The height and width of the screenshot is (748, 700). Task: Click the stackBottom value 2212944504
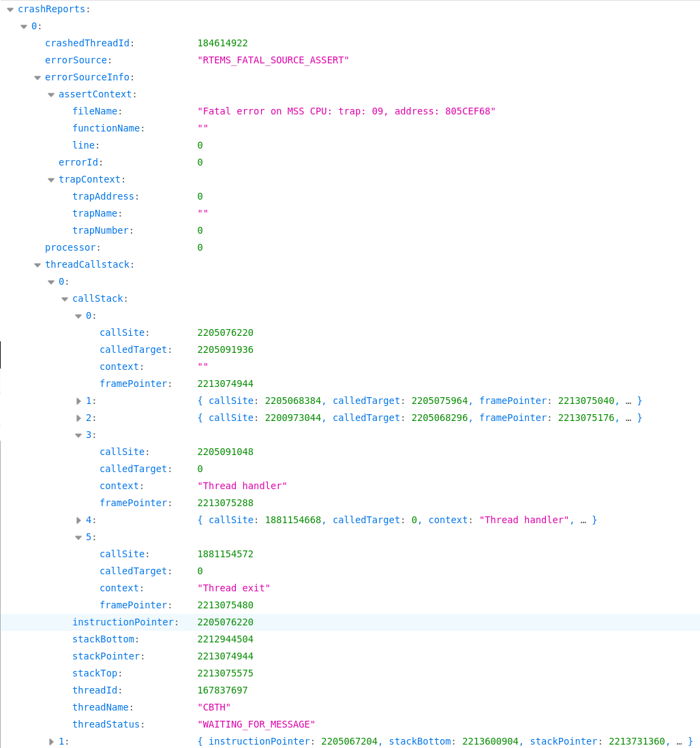[225, 640]
